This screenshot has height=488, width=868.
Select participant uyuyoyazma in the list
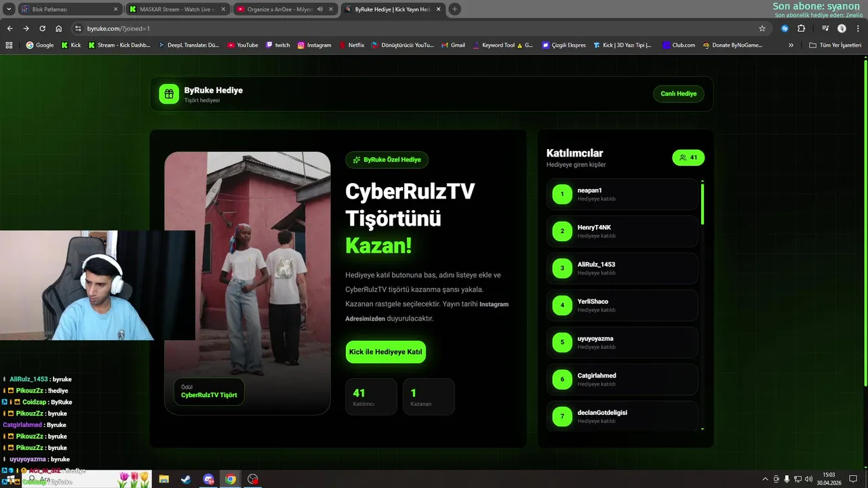(x=622, y=342)
